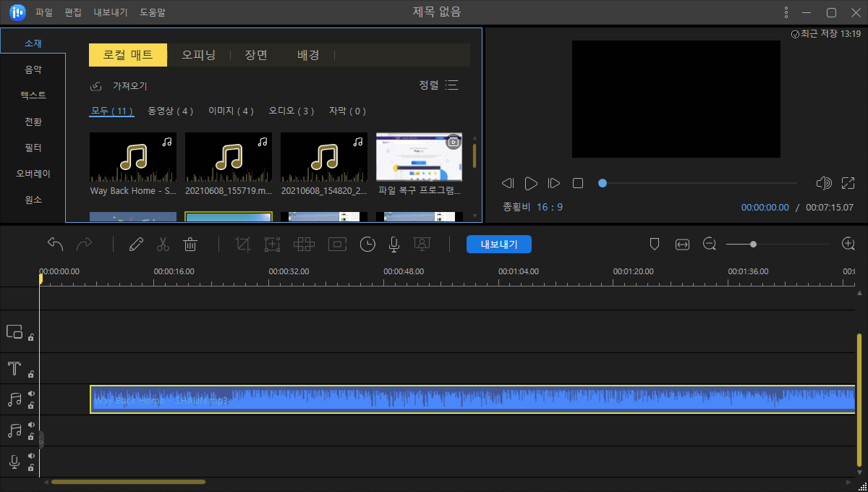Add a marker using the flag icon

tap(655, 244)
